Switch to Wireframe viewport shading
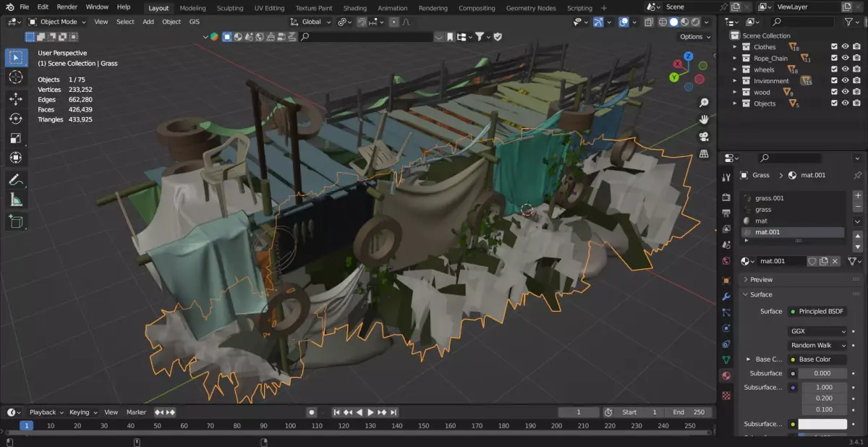Screen dimensions: 868x447 click(663, 22)
